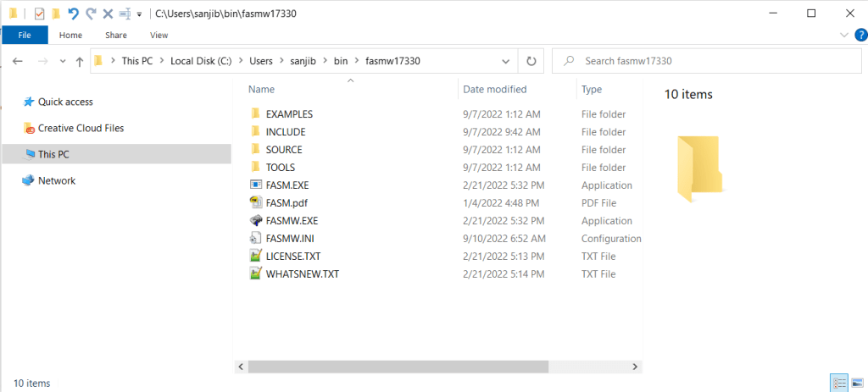
Task: Sort files by Date modified column
Action: tap(495, 89)
